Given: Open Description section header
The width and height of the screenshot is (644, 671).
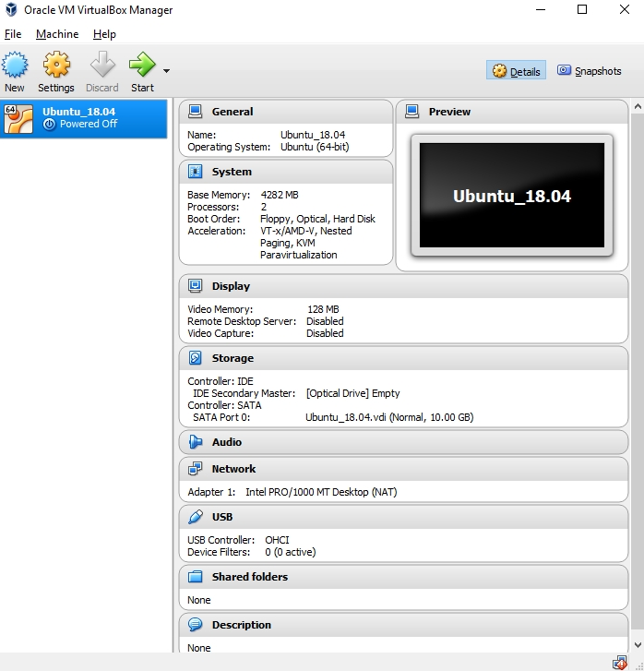Looking at the screenshot, I should pos(242,625).
